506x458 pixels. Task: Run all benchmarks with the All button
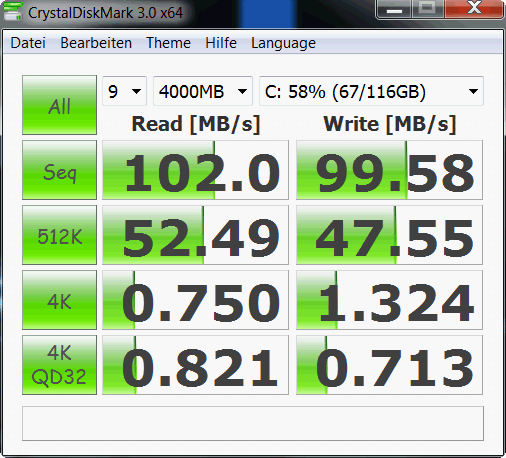coord(59,105)
